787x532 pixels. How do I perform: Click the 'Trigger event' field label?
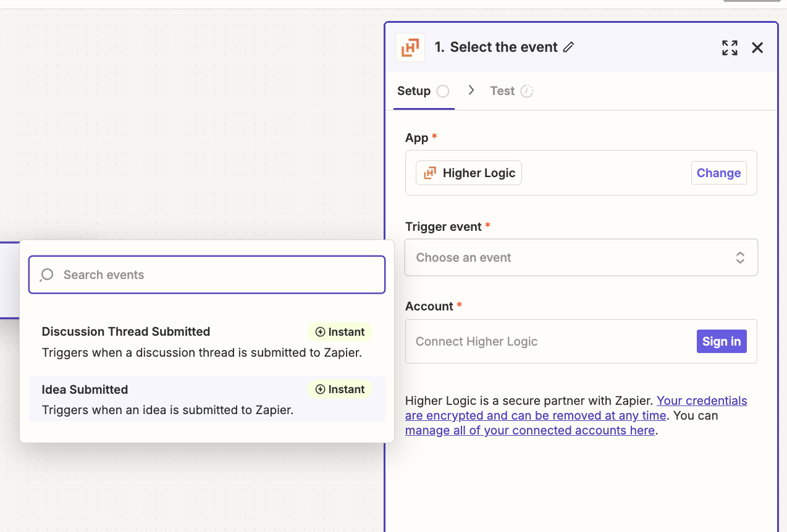(444, 227)
